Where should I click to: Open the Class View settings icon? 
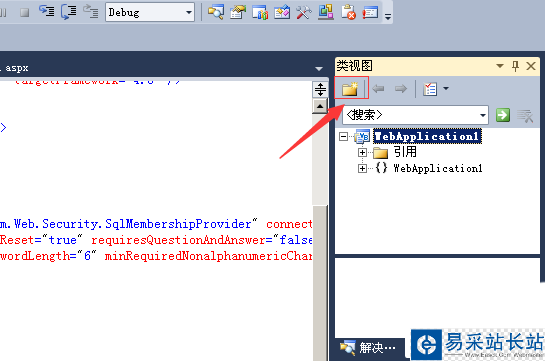coord(430,89)
